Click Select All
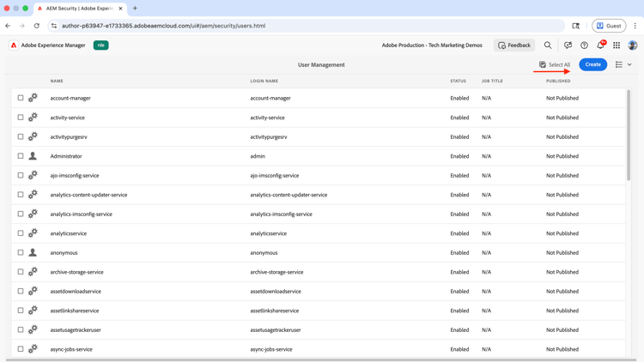Screen dimensions: 644x362 click(555, 64)
